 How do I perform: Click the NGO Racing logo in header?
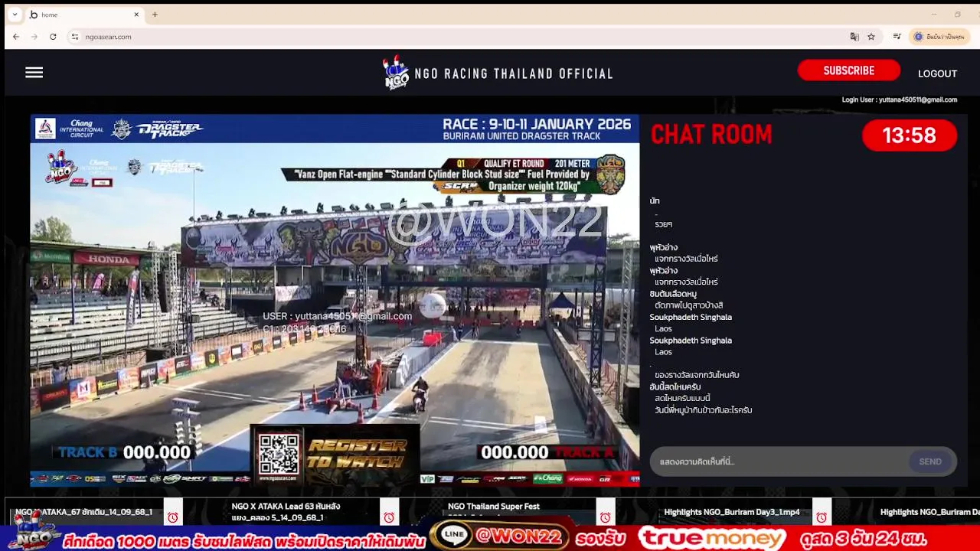(x=396, y=73)
